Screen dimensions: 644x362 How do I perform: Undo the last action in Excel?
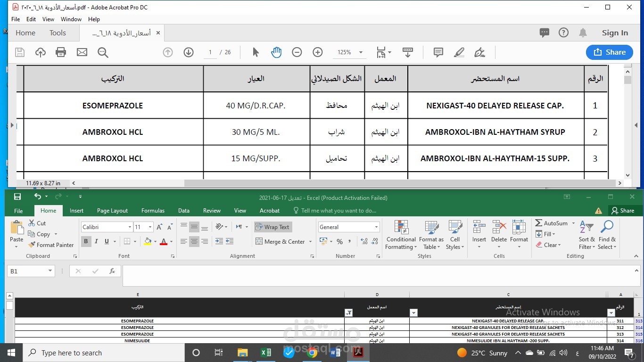pyautogui.click(x=38, y=197)
